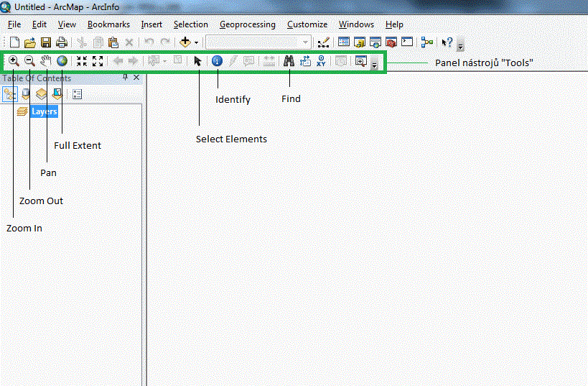Click the Add Data button

point(185,42)
